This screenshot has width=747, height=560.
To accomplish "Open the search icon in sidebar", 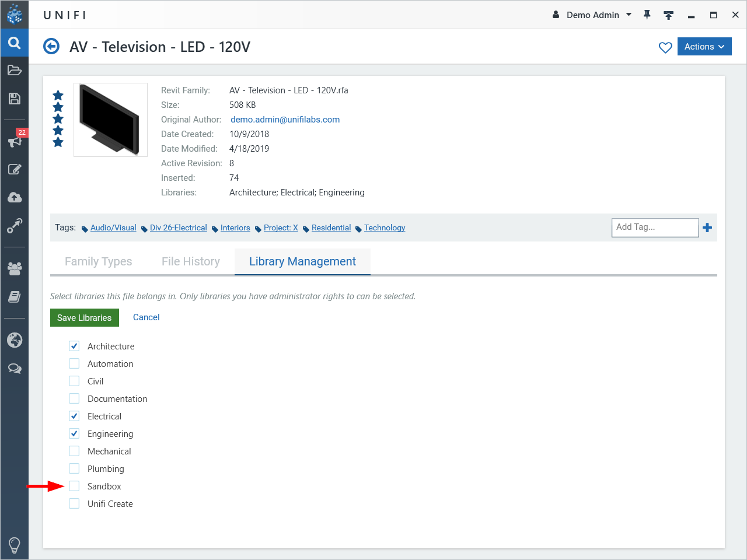I will point(15,43).
